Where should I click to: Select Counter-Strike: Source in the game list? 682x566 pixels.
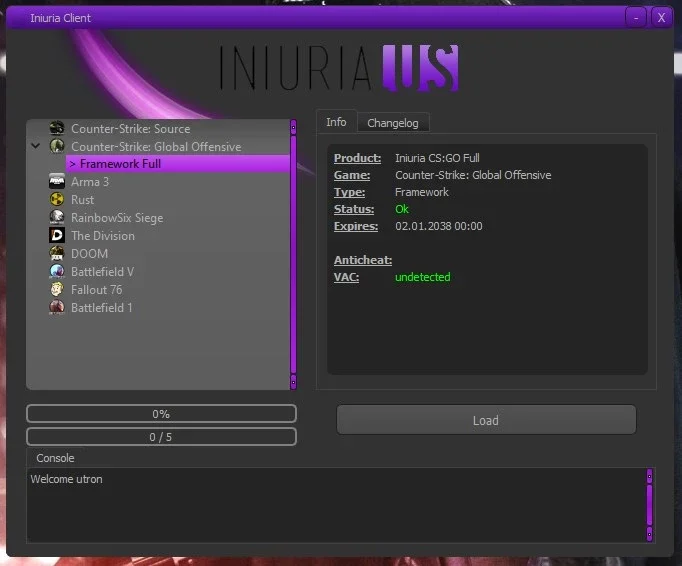tap(130, 129)
